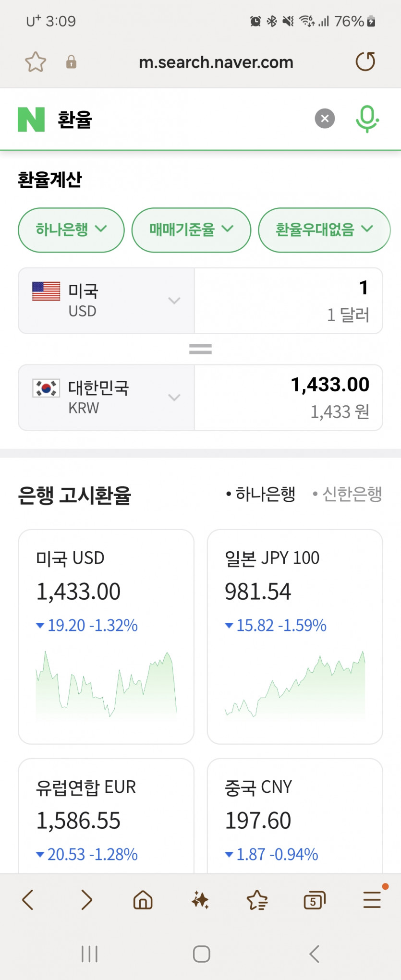Clear the search text with X button
This screenshot has height=980, width=401.
[x=325, y=119]
